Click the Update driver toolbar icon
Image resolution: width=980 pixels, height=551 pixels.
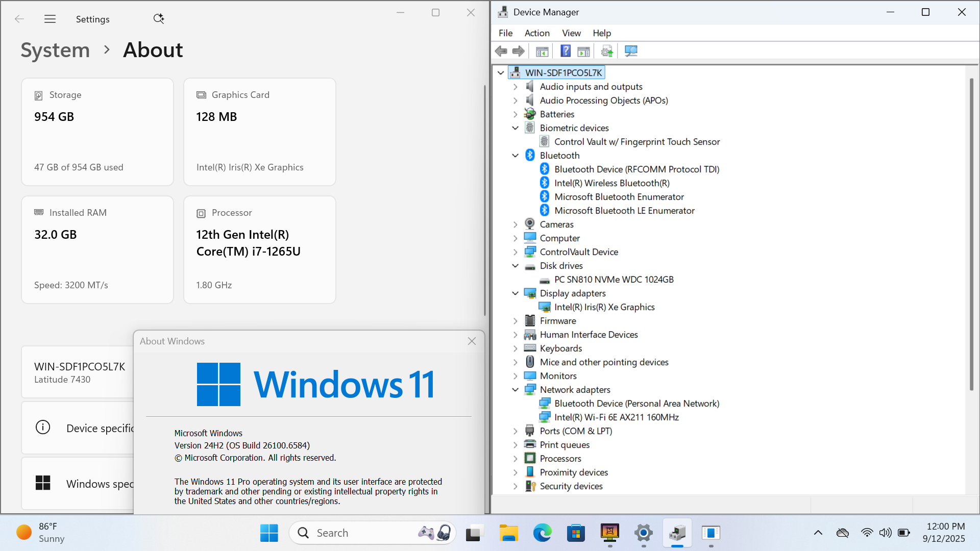(607, 51)
